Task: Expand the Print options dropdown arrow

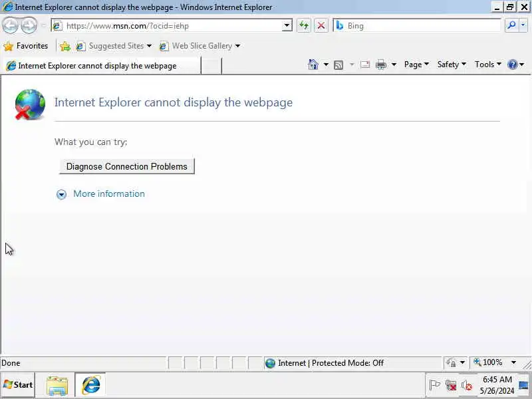Action: pyautogui.click(x=394, y=65)
